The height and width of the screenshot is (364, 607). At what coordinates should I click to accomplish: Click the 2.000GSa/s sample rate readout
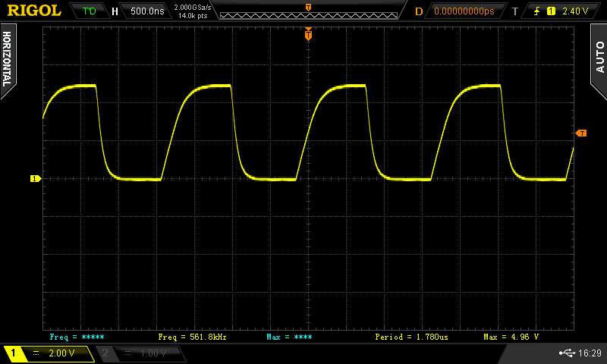tap(193, 8)
